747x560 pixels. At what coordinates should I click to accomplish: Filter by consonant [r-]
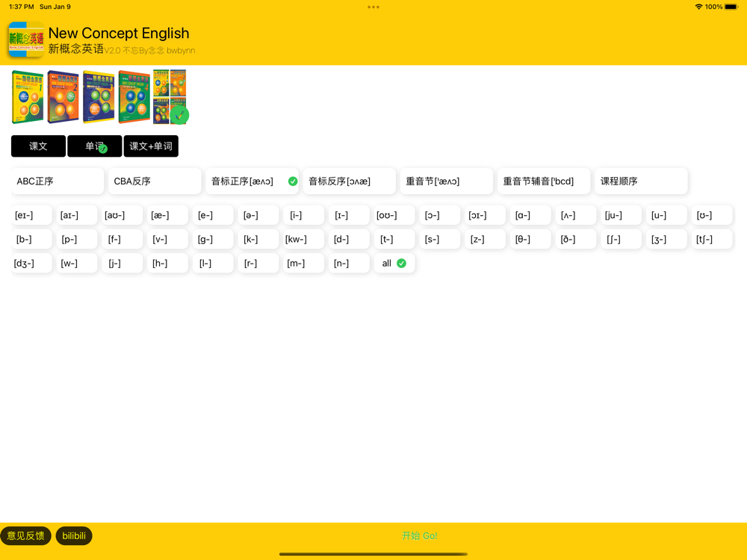pos(258,264)
